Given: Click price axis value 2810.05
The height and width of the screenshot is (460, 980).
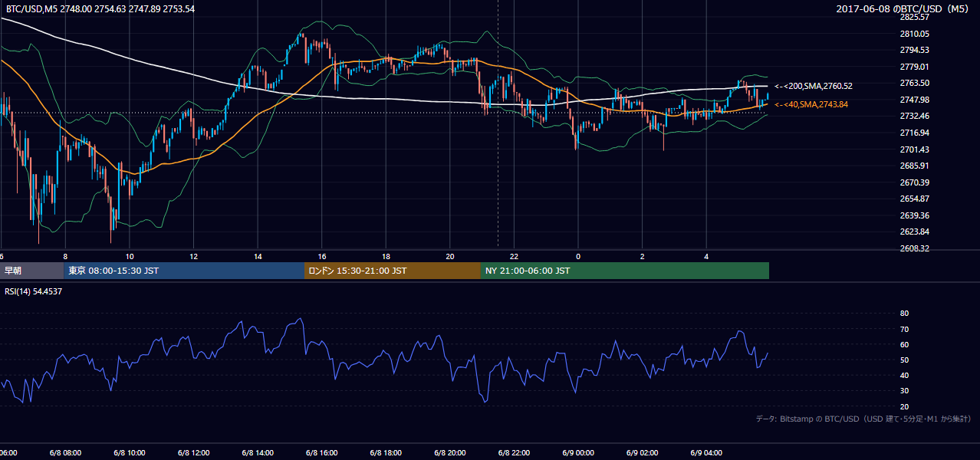Looking at the screenshot, I should point(915,34).
